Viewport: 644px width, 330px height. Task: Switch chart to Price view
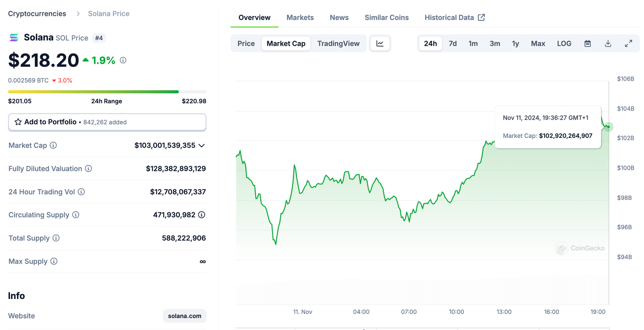pos(246,44)
